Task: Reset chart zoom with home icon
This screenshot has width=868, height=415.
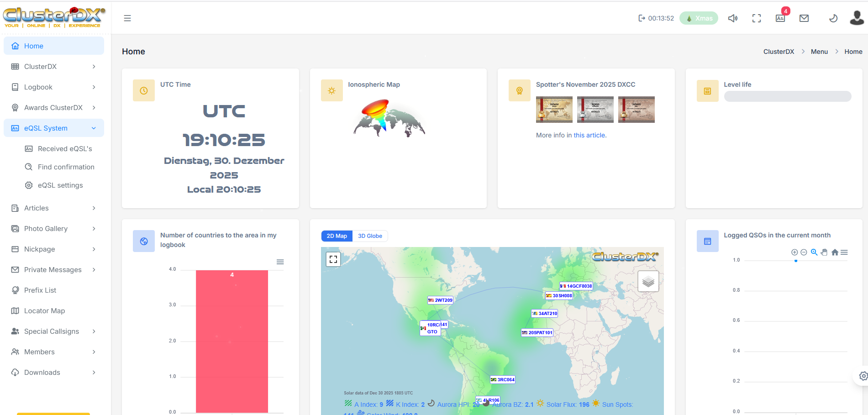Action: click(x=835, y=252)
